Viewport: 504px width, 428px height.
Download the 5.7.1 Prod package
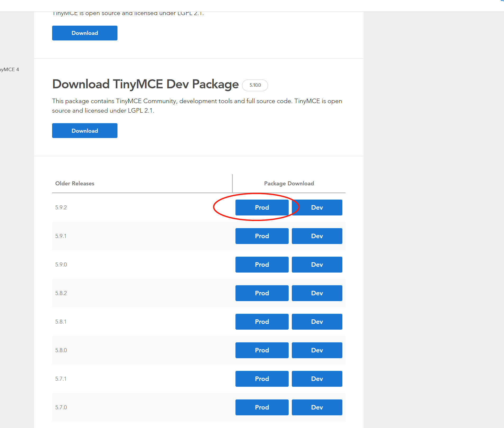262,379
